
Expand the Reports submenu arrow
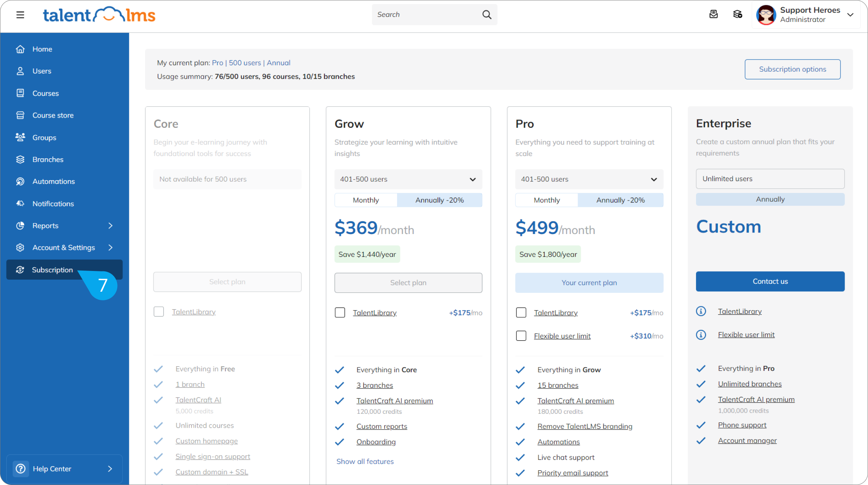click(110, 225)
